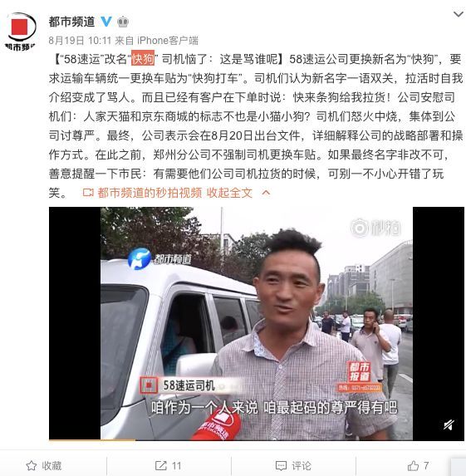Open the 都市频道 account name link
Screen dimensions: 466x476
(72, 22)
